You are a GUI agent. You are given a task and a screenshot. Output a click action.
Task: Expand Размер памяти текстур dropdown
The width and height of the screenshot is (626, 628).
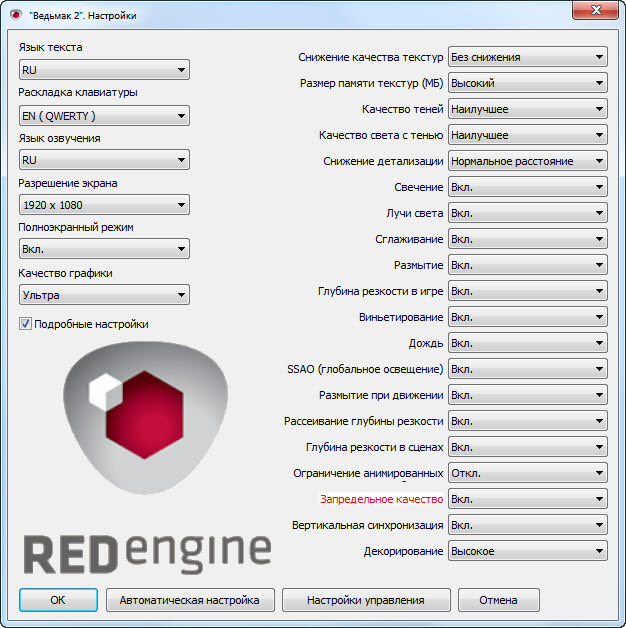coord(527,83)
